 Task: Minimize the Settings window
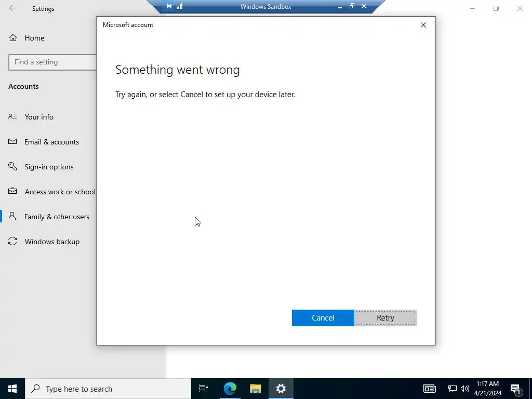click(472, 8)
